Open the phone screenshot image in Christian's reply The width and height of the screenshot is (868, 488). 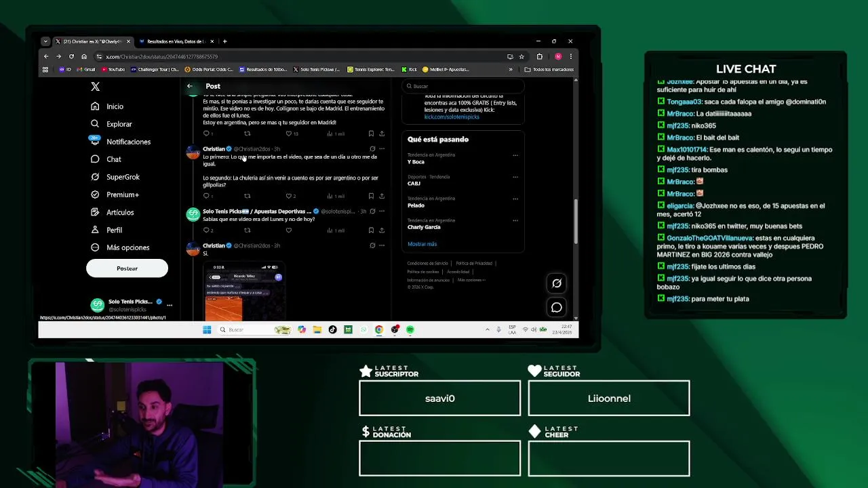click(x=244, y=291)
